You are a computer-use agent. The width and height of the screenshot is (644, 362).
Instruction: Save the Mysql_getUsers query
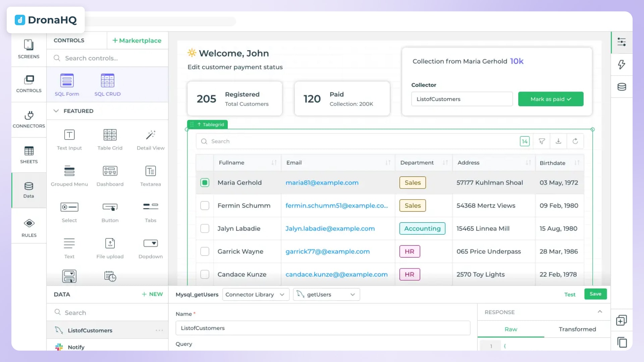click(x=595, y=294)
